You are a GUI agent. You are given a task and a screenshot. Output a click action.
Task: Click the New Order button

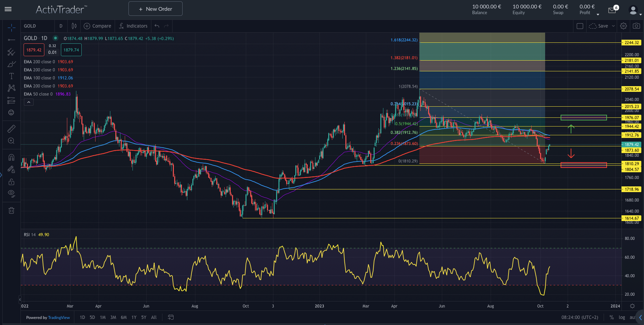point(155,8)
